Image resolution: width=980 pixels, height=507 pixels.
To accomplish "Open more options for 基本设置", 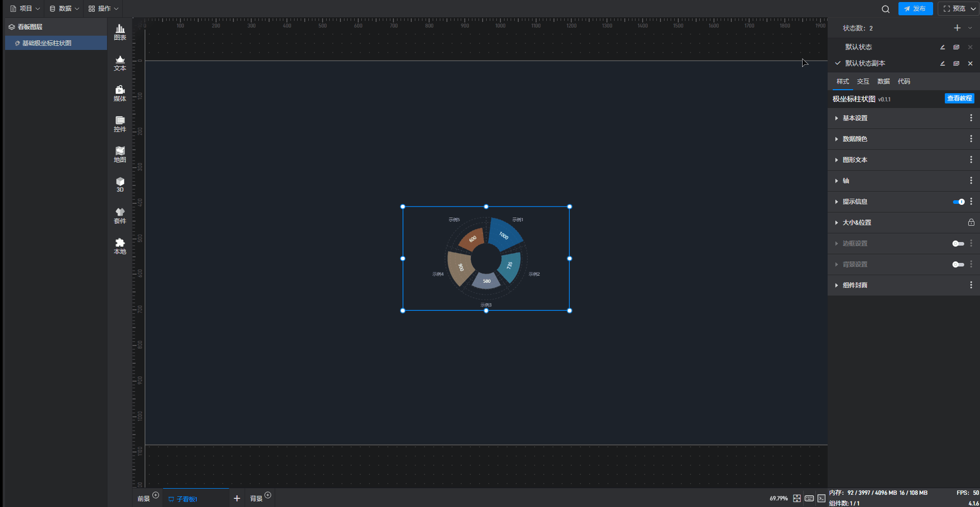I will tap(971, 118).
